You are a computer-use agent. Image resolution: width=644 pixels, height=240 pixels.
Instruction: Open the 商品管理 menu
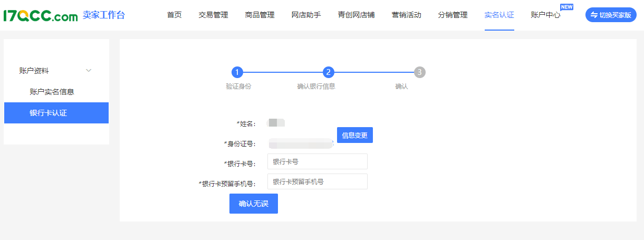coord(259,15)
